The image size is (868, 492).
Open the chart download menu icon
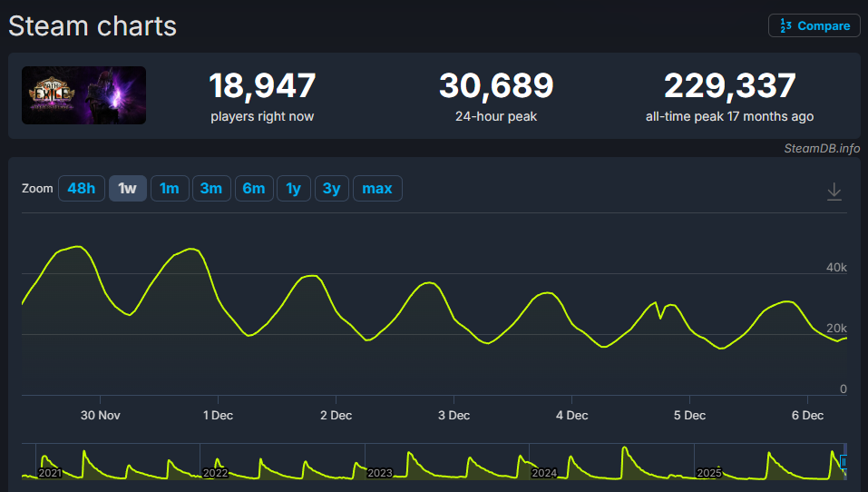(x=834, y=192)
